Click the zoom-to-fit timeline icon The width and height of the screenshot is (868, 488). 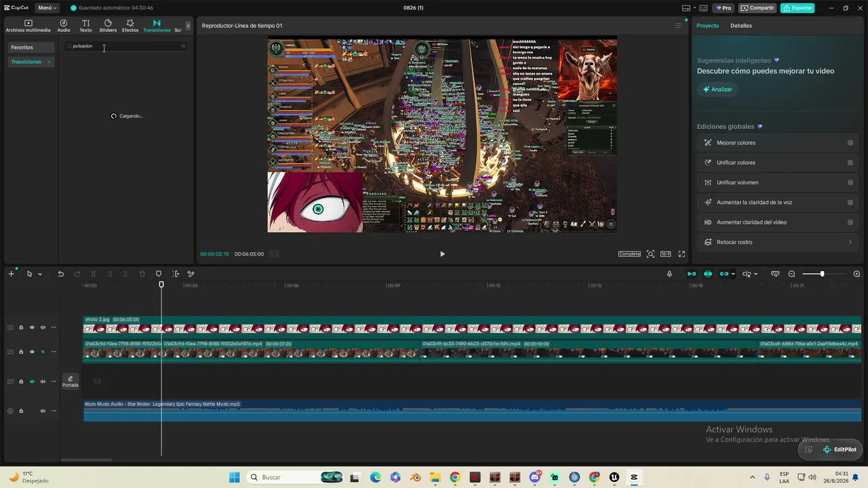point(775,274)
